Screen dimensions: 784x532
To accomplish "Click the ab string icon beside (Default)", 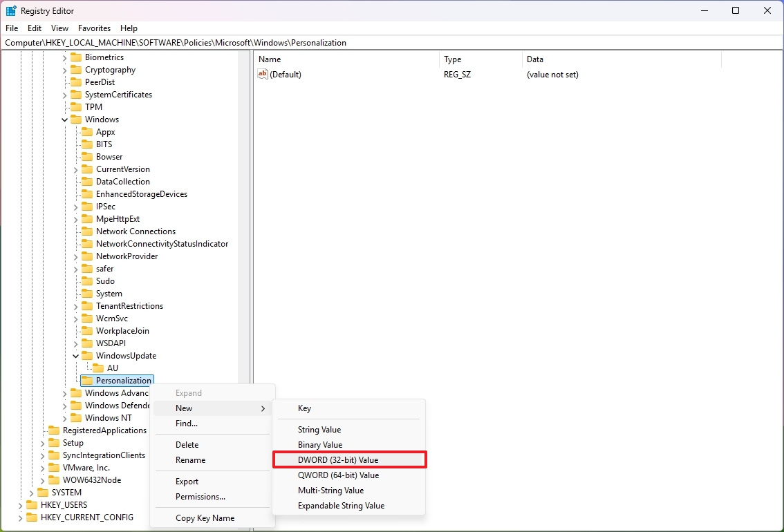I will (263, 74).
